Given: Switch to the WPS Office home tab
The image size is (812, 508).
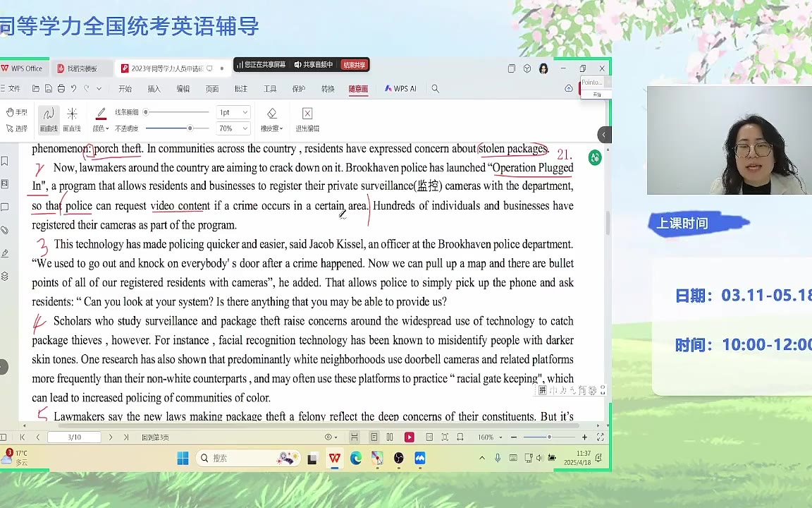Looking at the screenshot, I should [23, 68].
